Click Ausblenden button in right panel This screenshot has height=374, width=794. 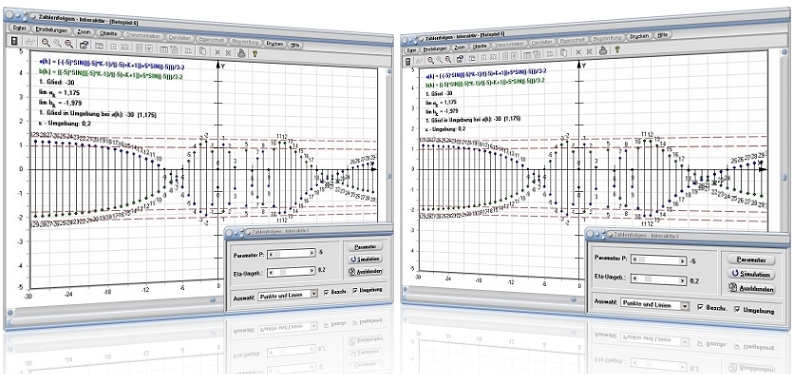point(751,289)
